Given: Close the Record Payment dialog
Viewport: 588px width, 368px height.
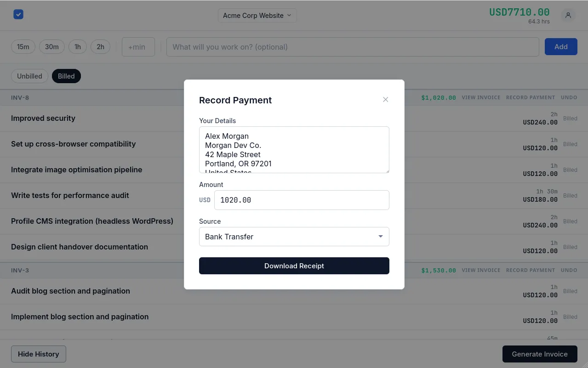Looking at the screenshot, I should pos(385,99).
